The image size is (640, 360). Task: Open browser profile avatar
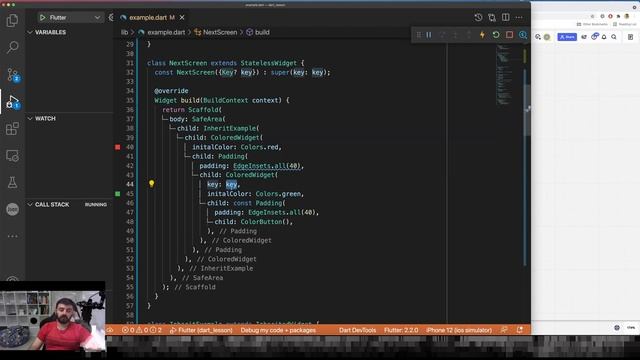pos(627,16)
